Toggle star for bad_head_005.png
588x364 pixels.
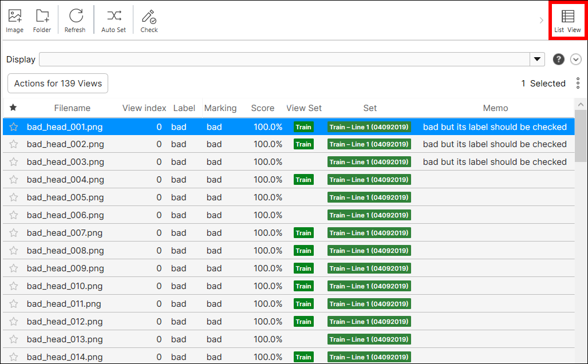(14, 197)
